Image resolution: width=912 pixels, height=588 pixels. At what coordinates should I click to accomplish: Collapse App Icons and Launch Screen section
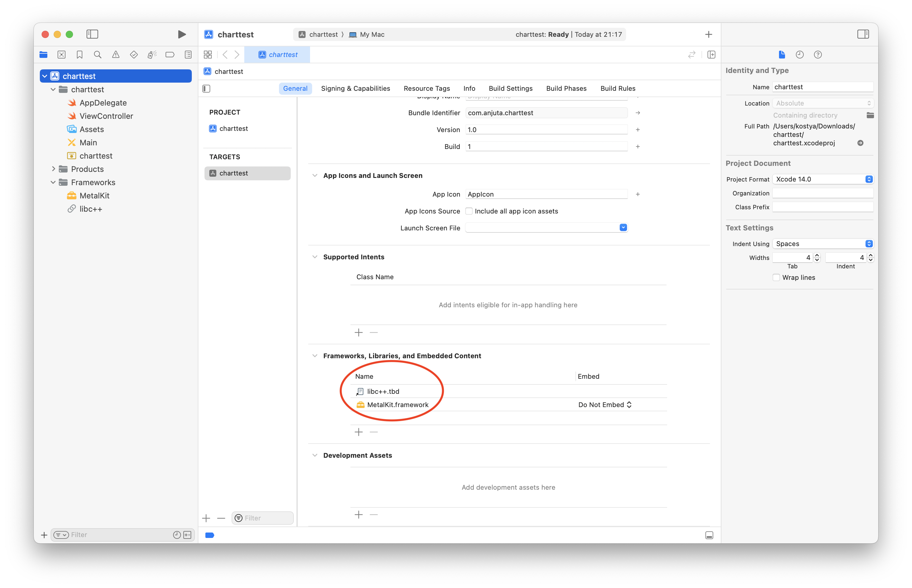tap(315, 175)
